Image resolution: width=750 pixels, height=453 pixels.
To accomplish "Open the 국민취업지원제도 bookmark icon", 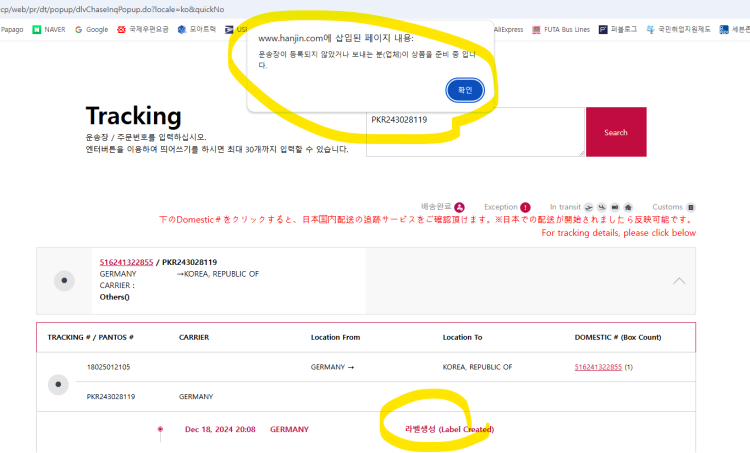I will pos(651,30).
